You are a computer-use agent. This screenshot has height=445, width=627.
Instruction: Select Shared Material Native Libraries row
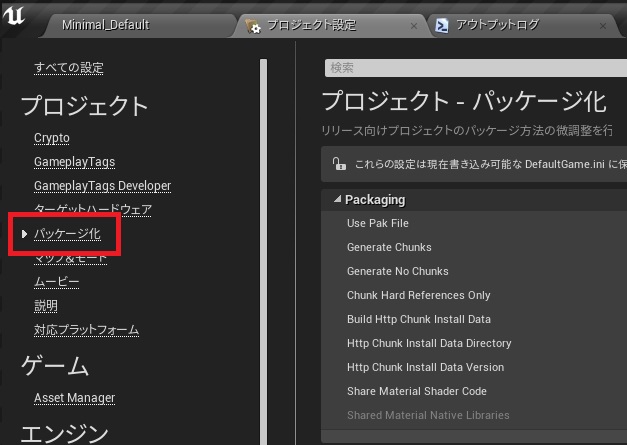click(474, 415)
